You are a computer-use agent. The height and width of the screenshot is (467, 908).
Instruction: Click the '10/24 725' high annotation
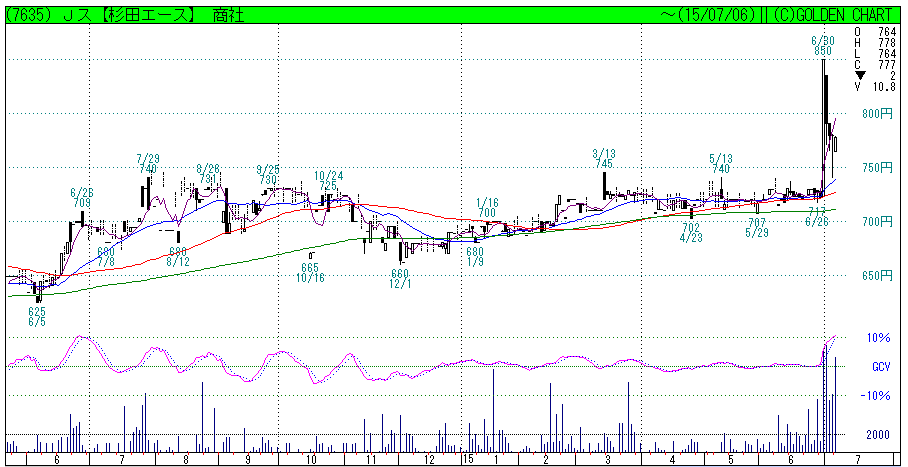pos(326,180)
